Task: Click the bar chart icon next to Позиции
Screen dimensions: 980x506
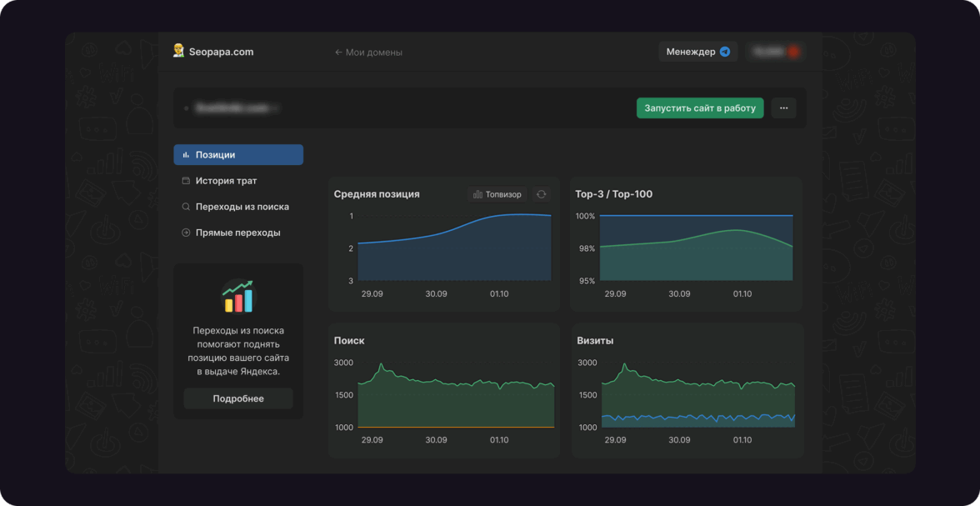Action: click(x=186, y=155)
